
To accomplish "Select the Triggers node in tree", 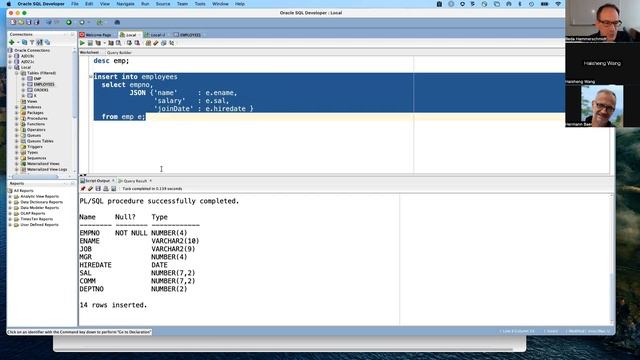I will point(35,147).
